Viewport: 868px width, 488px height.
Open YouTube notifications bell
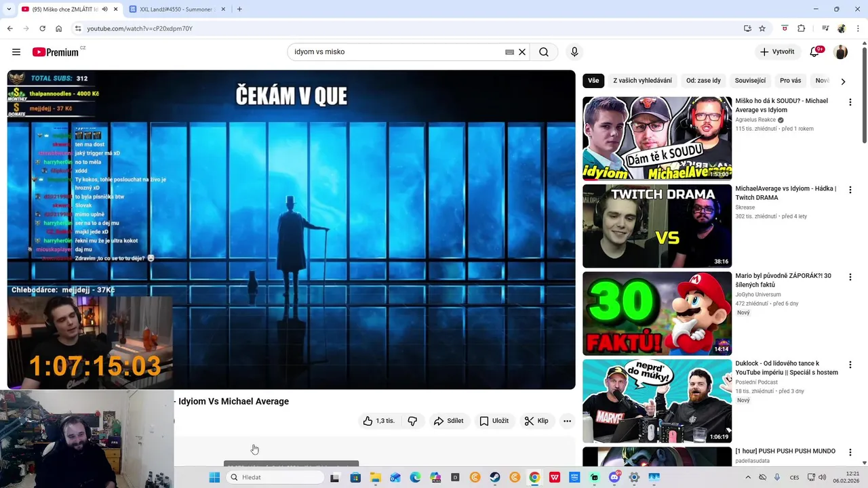(x=815, y=52)
